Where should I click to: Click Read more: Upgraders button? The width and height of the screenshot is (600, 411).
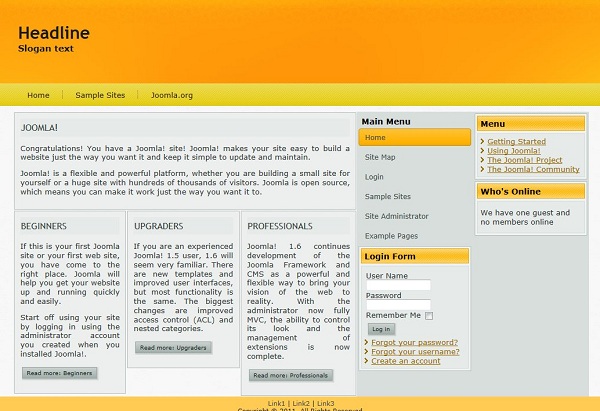click(x=173, y=347)
